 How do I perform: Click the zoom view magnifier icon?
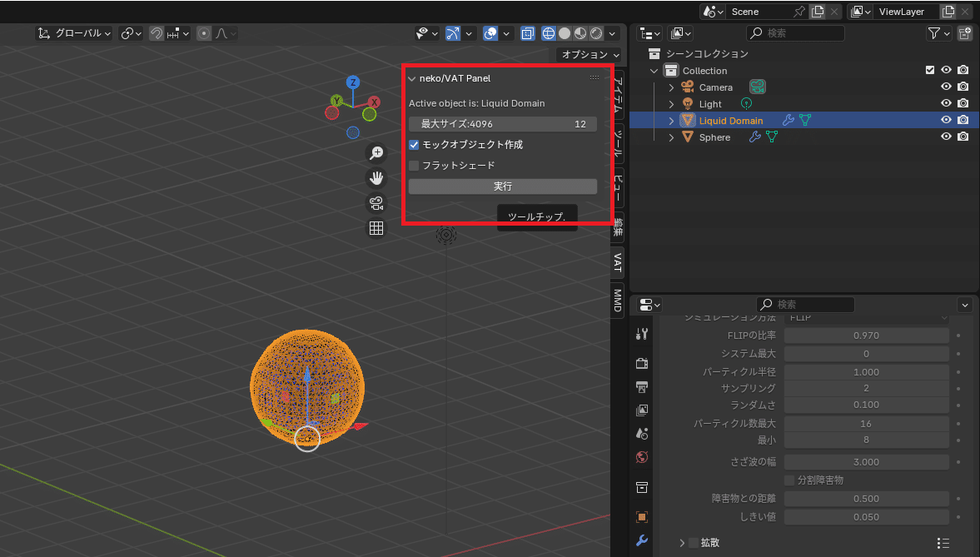376,152
